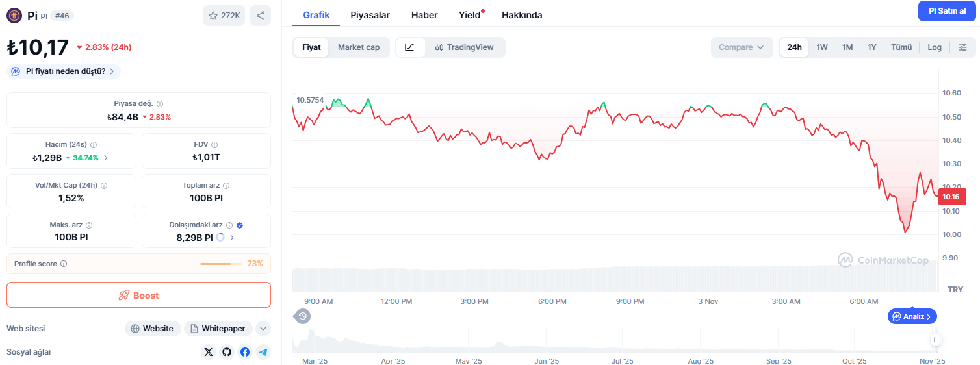Switch chart to TradingView
This screenshot has height=365, width=980.
[464, 47]
